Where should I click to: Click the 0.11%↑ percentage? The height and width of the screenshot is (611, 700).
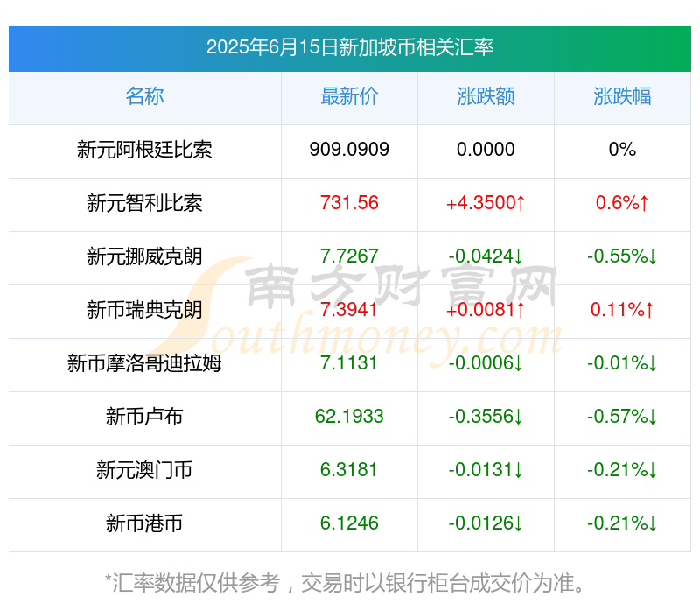pyautogui.click(x=622, y=310)
